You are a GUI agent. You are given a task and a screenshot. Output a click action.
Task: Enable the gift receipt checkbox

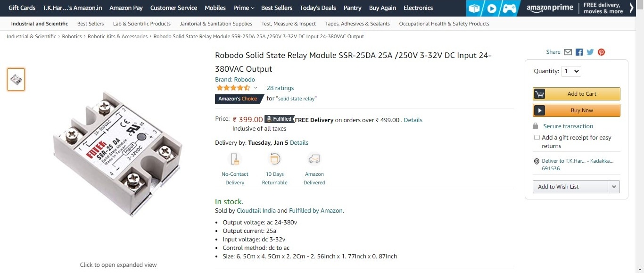click(537, 138)
